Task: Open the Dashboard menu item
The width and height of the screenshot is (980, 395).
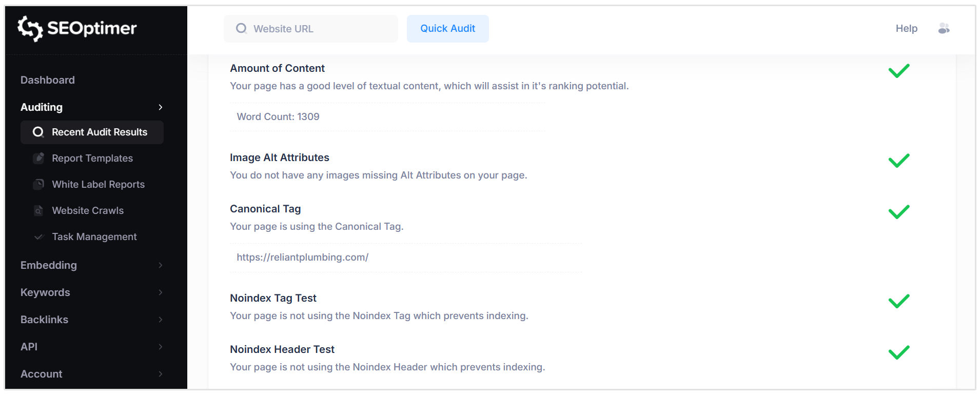Action: point(47,80)
